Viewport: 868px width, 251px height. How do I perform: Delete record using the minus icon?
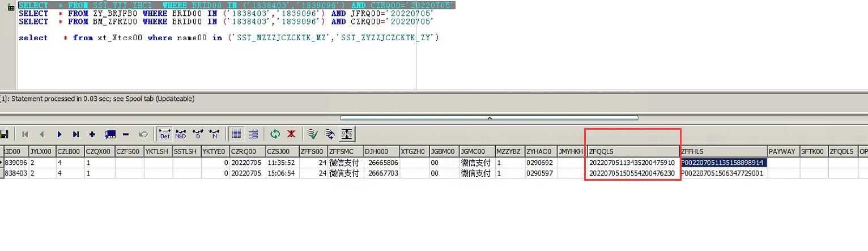(126, 134)
